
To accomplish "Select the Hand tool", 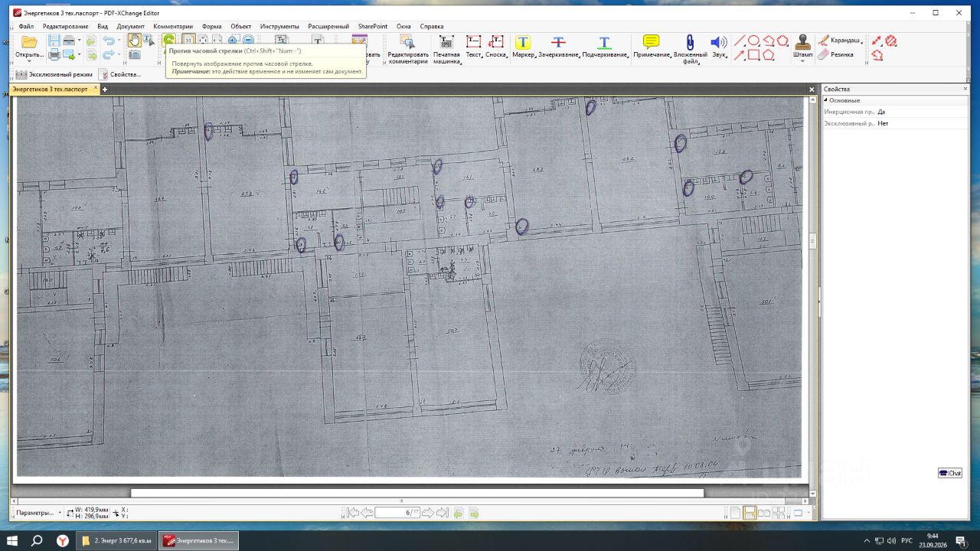I will coord(134,41).
